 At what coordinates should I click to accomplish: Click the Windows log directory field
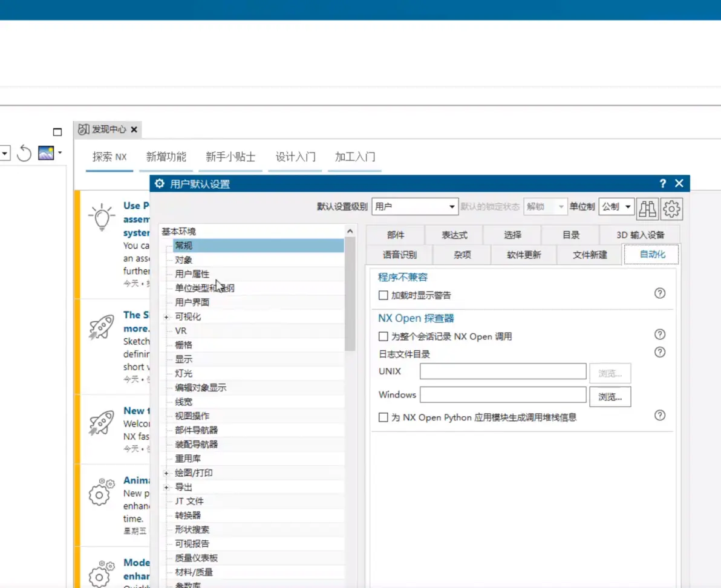click(503, 394)
